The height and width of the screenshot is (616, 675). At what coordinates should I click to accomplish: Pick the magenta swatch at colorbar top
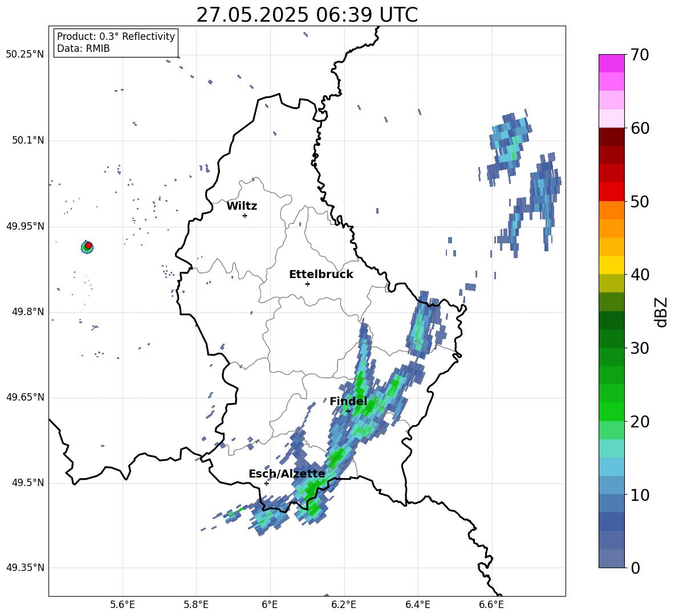pyautogui.click(x=611, y=63)
